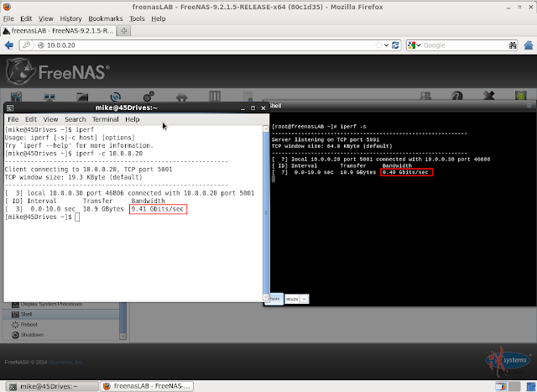Open Firefox File menu
The image size is (537, 392).
click(x=8, y=18)
